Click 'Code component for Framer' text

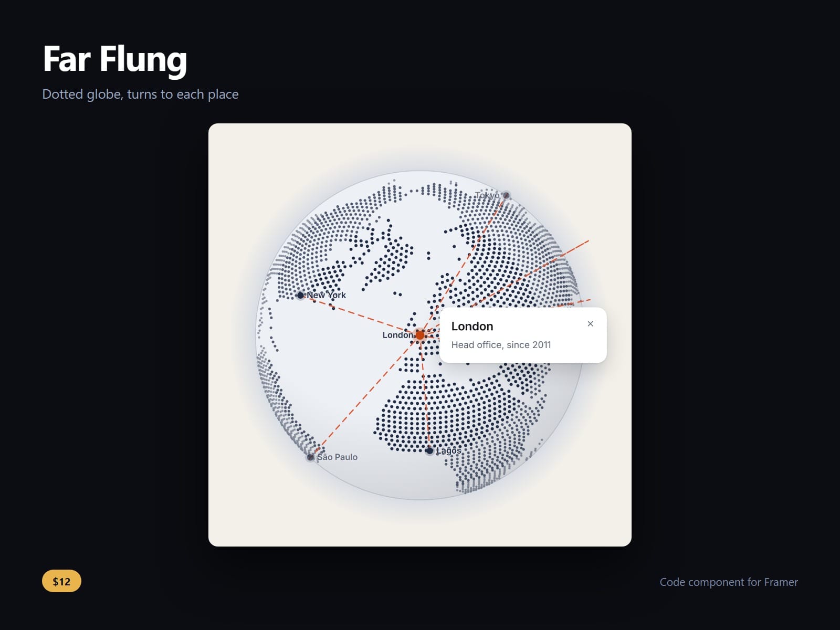point(729,582)
